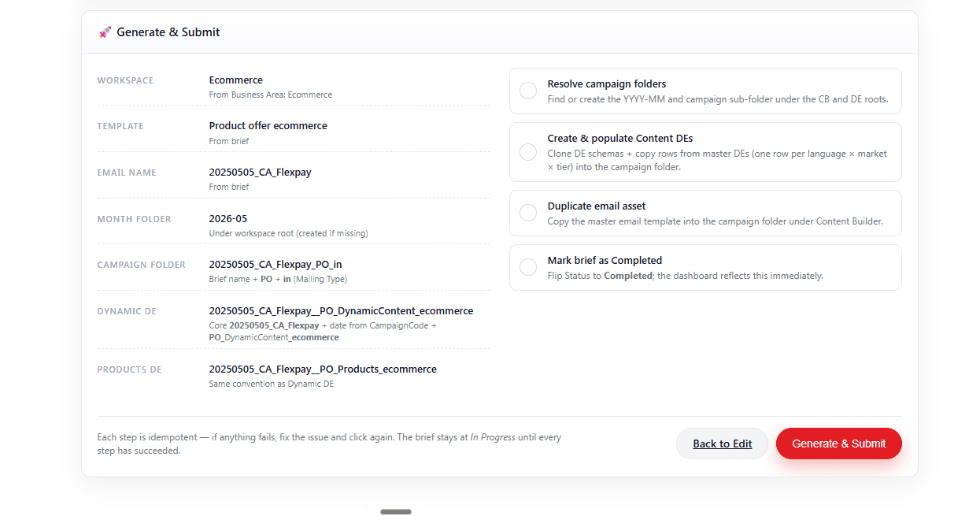
Task: Click the Resolve campaign folders step title
Action: 607,84
